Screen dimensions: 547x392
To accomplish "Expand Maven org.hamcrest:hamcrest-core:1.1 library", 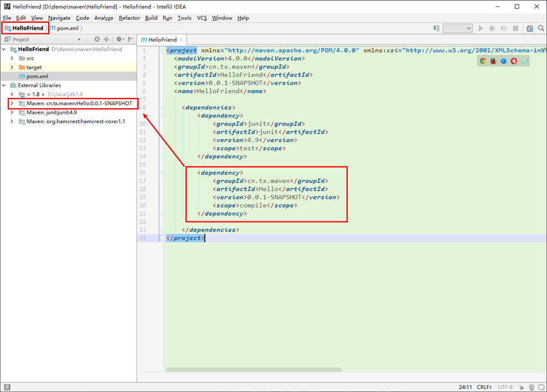I will click(x=12, y=122).
